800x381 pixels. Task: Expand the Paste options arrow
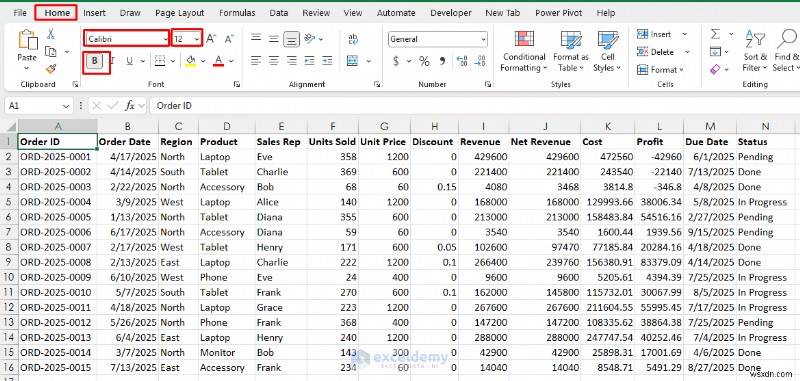(x=27, y=69)
